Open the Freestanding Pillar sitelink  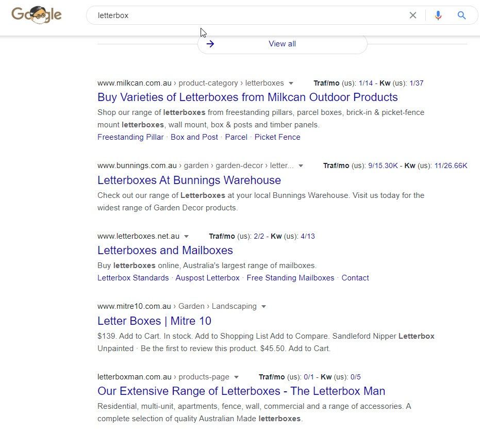pos(130,137)
